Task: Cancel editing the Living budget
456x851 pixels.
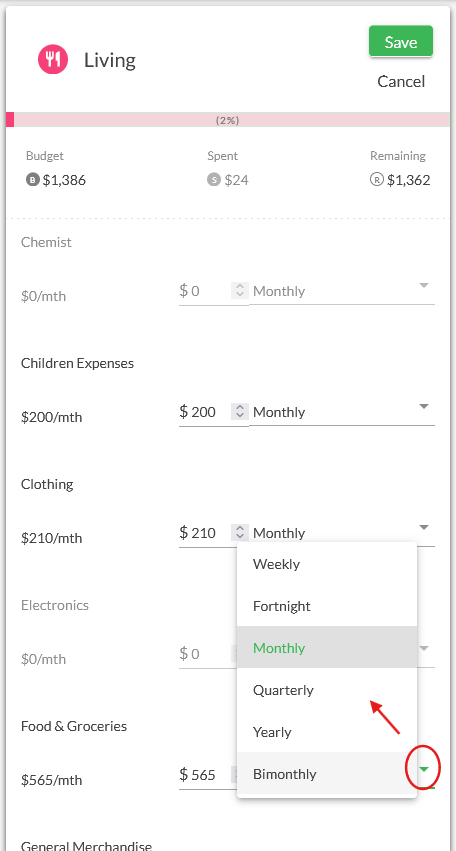Action: coord(401,81)
